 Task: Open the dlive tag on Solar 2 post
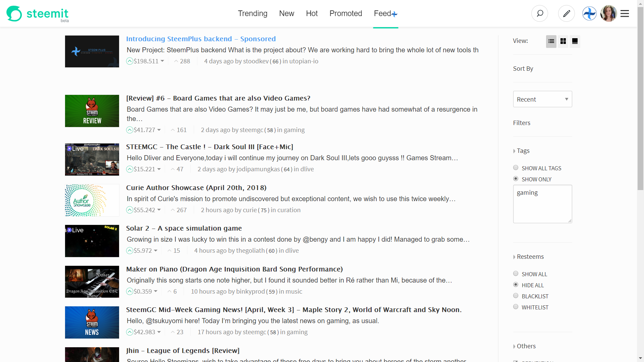click(x=292, y=250)
